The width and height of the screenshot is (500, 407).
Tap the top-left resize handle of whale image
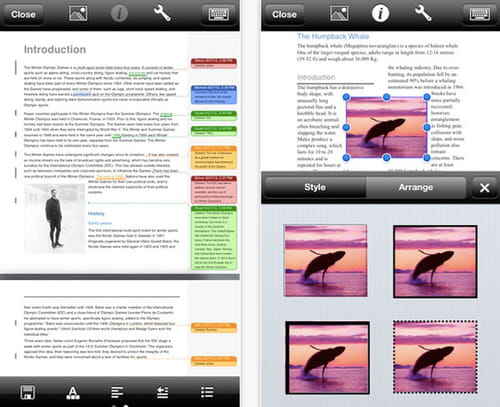(346, 97)
